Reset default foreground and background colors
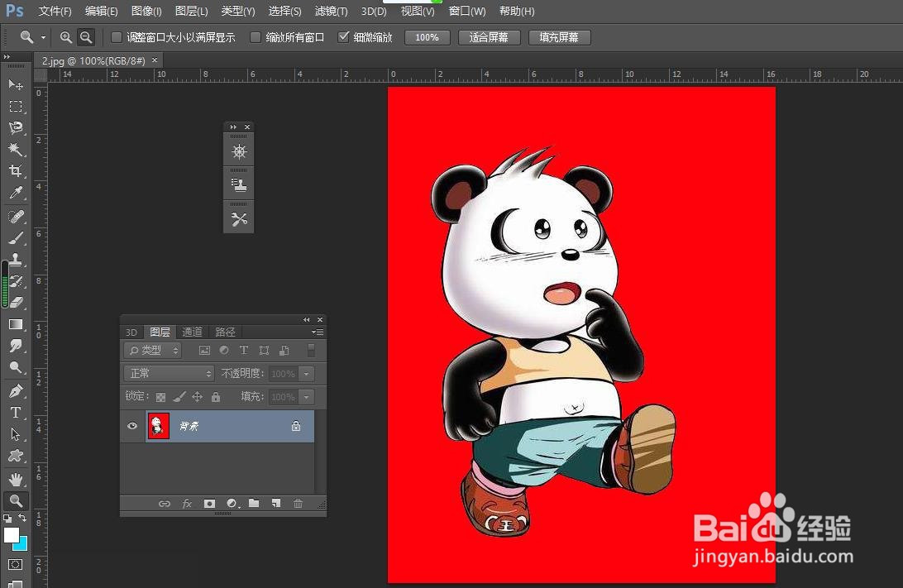 [7, 519]
